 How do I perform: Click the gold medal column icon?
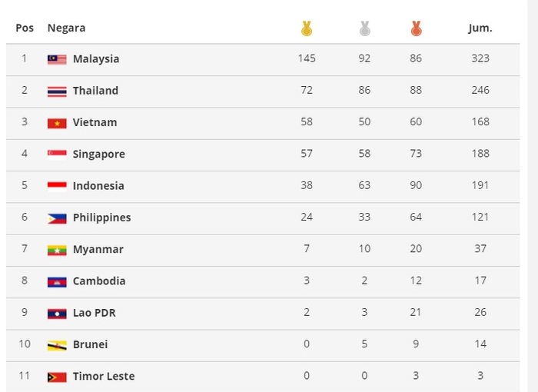(x=307, y=29)
